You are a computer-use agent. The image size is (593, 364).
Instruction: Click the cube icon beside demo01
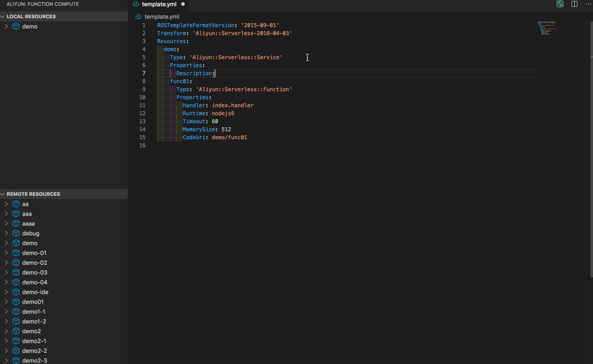16,302
